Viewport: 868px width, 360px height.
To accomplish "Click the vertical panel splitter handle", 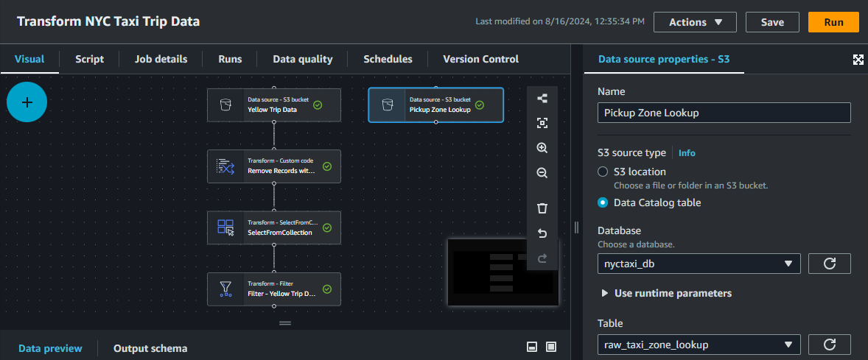I will click(576, 227).
